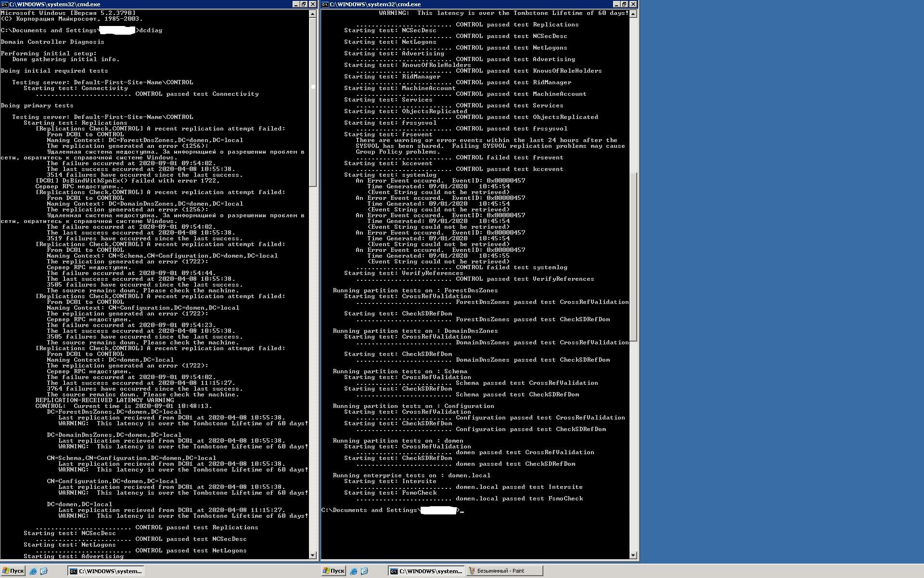924x578 pixels.
Task: Click second quick launch icon on left taskbar
Action: point(44,571)
